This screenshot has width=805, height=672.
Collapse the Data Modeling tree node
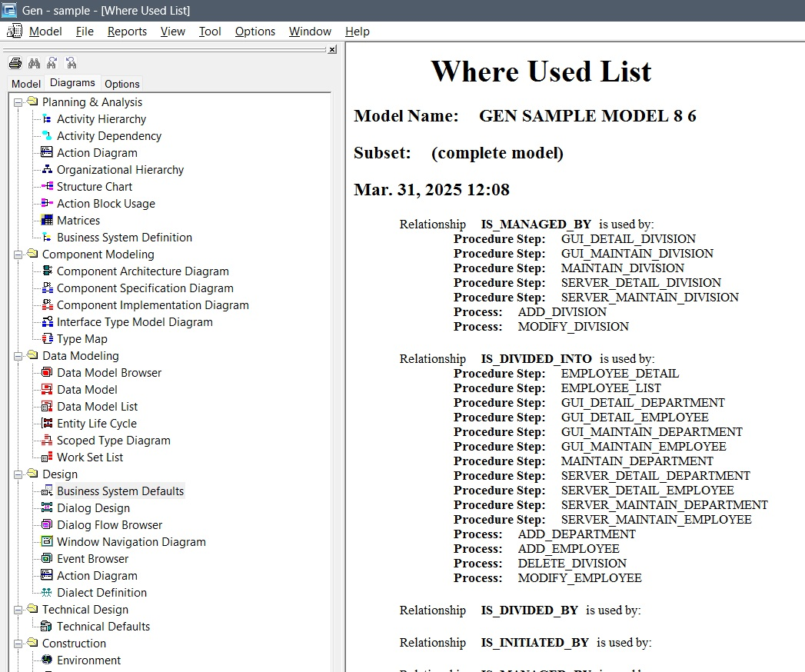(18, 356)
